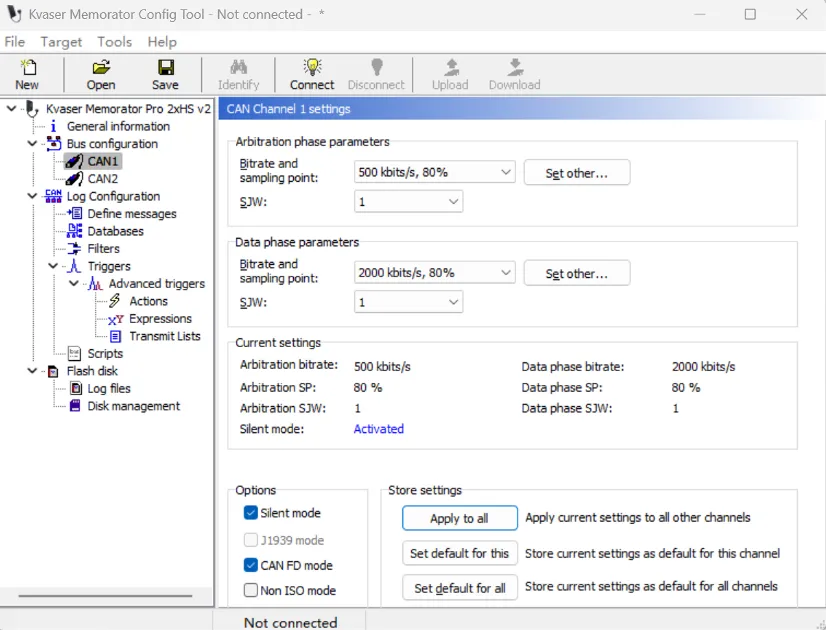Viewport: 826px width, 630px height.
Task: Click the Actions lightning icon
Action: [115, 301]
